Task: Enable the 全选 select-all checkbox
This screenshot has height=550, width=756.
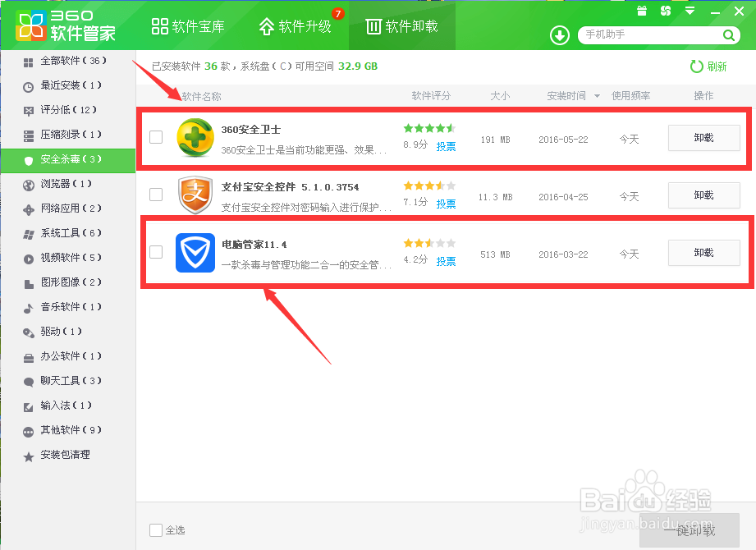Action: [155, 530]
